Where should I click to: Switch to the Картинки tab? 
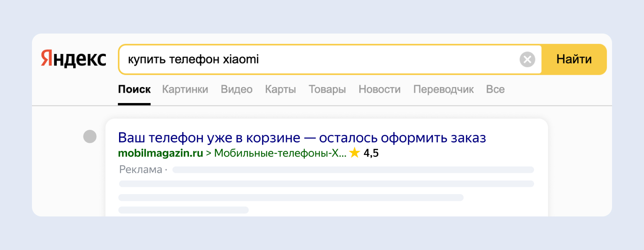click(185, 89)
